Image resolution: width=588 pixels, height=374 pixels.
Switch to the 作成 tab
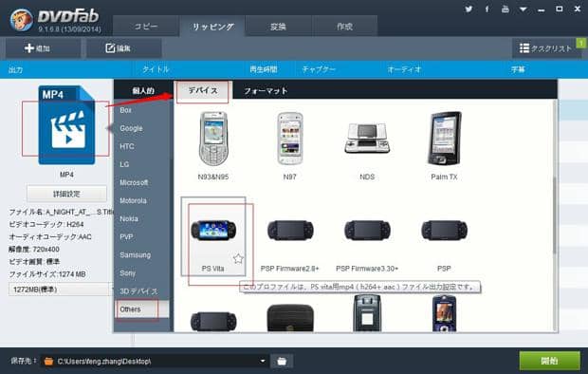344,27
